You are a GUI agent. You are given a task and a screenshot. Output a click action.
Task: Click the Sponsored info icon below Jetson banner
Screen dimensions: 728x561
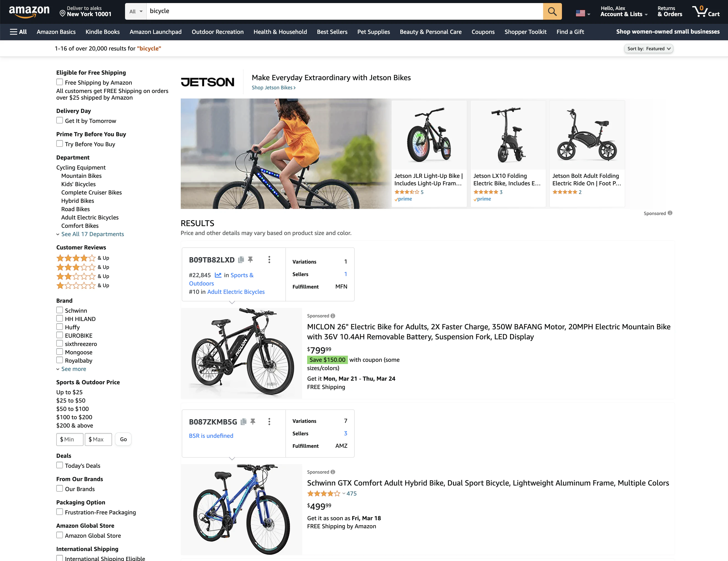(670, 213)
